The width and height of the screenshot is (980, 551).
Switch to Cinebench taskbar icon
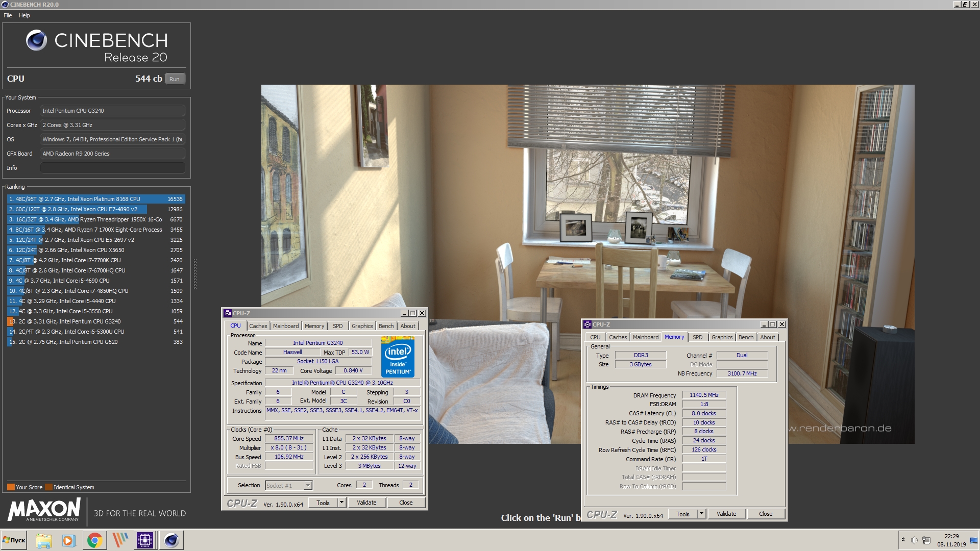pyautogui.click(x=171, y=540)
